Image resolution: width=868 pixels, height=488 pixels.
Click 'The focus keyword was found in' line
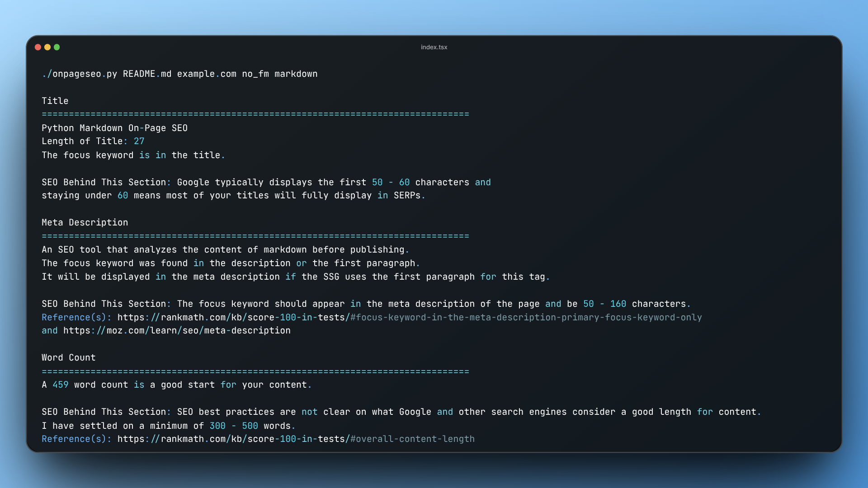tap(231, 263)
